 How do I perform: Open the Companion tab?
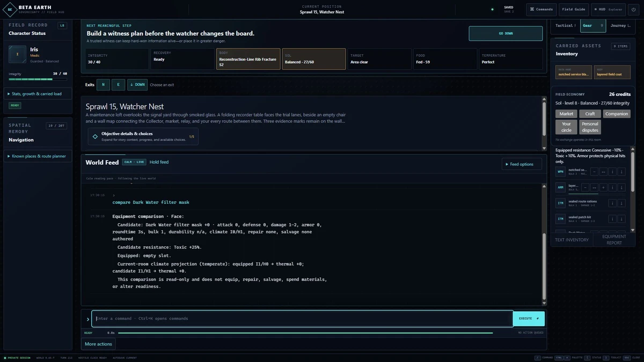click(617, 114)
